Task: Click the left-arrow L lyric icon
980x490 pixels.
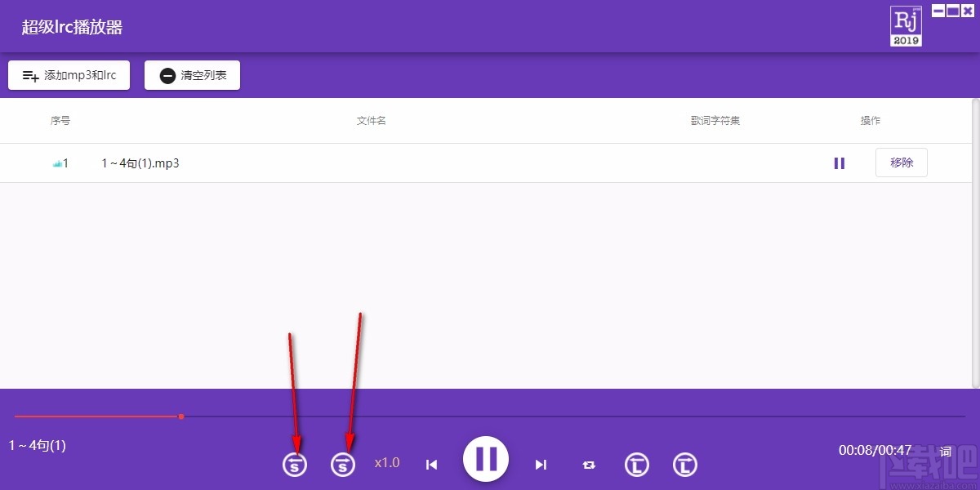Action: click(637, 465)
